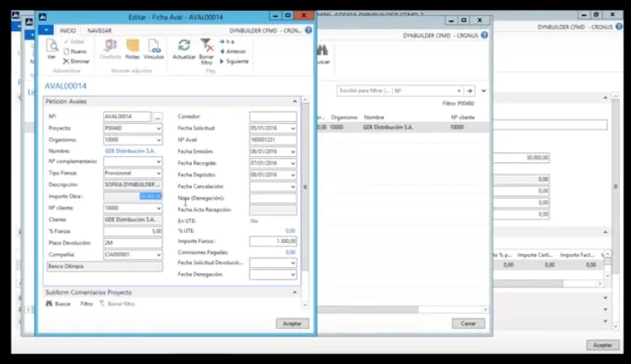This screenshot has height=364, width=631.
Task: Click the % Fianza input field
Action: [133, 231]
